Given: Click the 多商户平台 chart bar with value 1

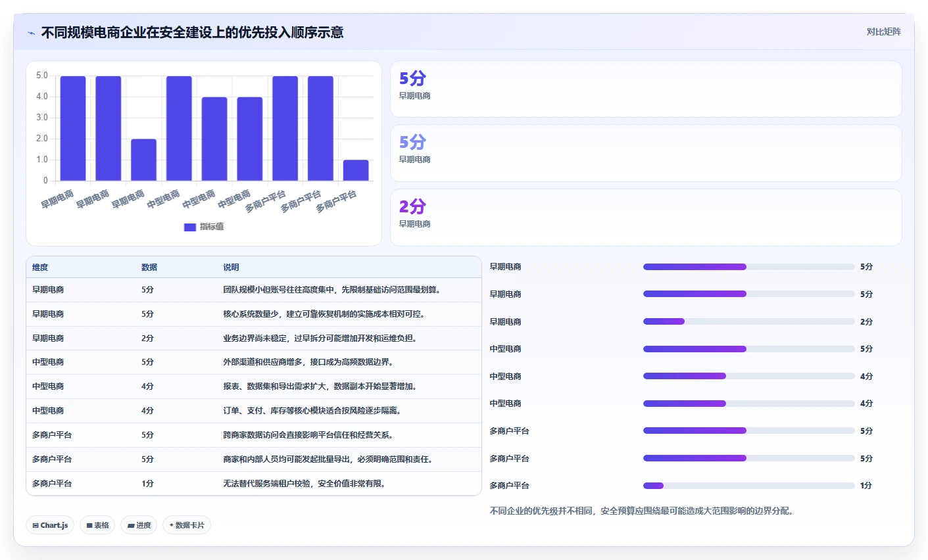Looking at the screenshot, I should [x=356, y=170].
